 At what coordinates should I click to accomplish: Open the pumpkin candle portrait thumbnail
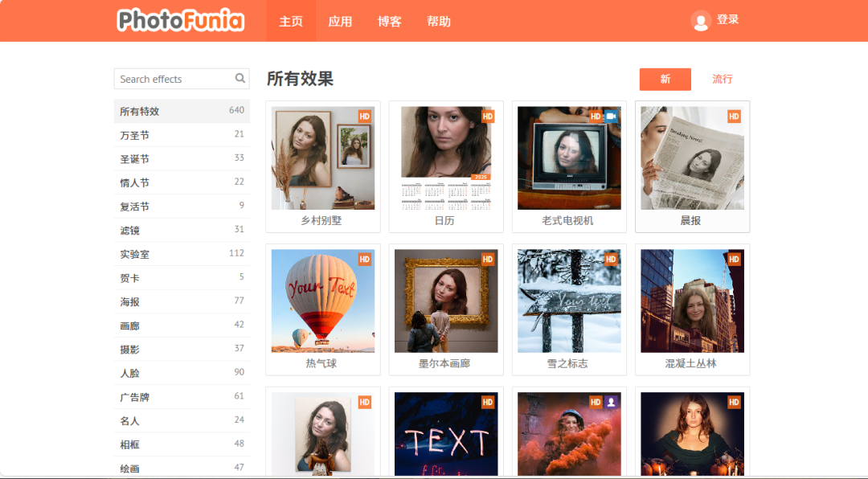pos(692,434)
